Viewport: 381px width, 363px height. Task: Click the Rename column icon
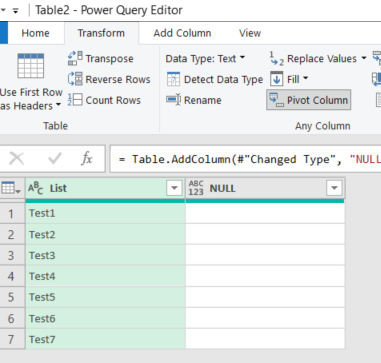(173, 100)
